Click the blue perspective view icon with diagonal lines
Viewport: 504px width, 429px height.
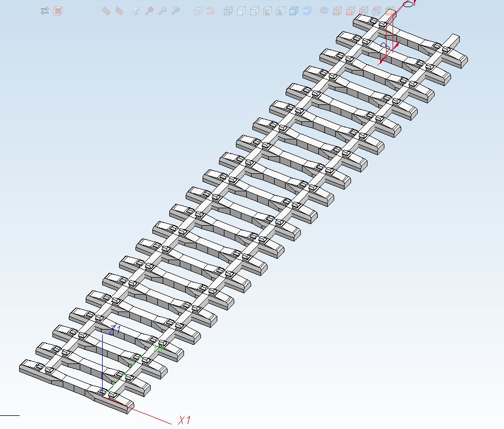click(x=324, y=10)
